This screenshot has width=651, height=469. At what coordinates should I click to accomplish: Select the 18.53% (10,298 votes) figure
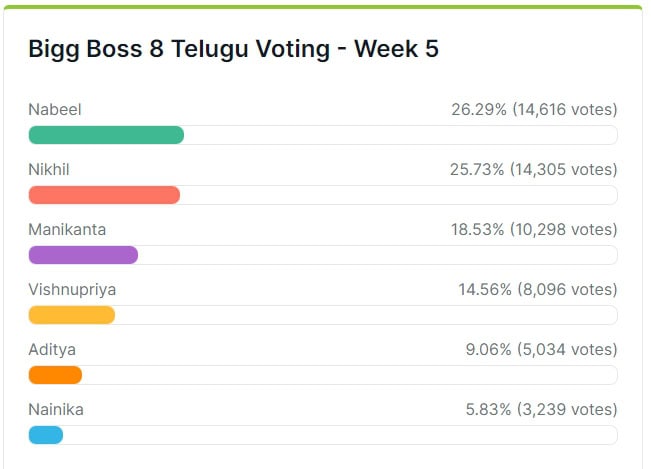[534, 230]
